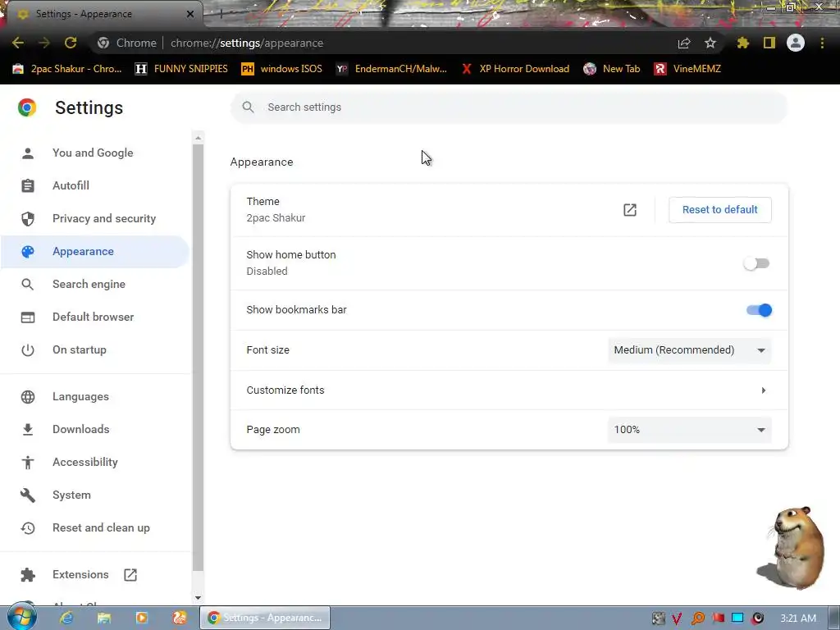Click the hamster desktop character
Screen dimensions: 840x630
(x=796, y=547)
